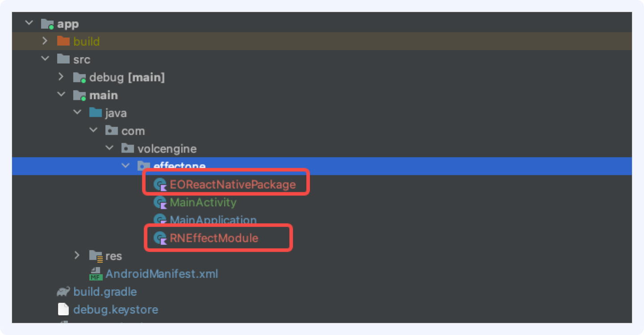Click the RNEffectModule Kotlin class icon
This screenshot has height=335, width=644.
coord(160,238)
